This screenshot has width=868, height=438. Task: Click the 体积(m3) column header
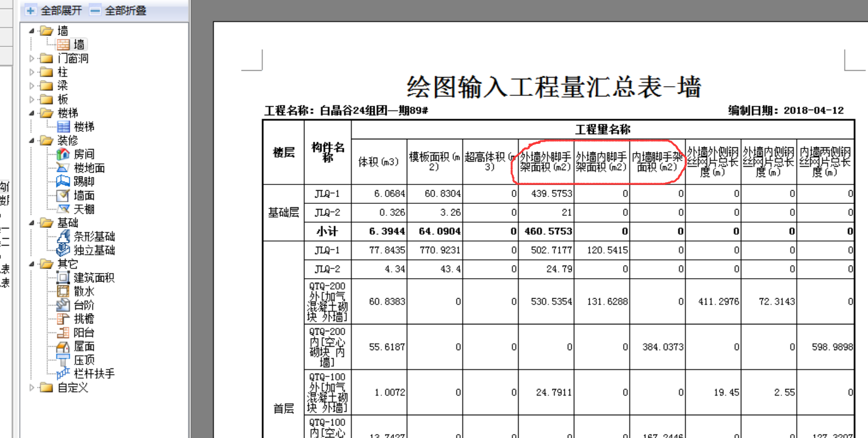pos(379,162)
